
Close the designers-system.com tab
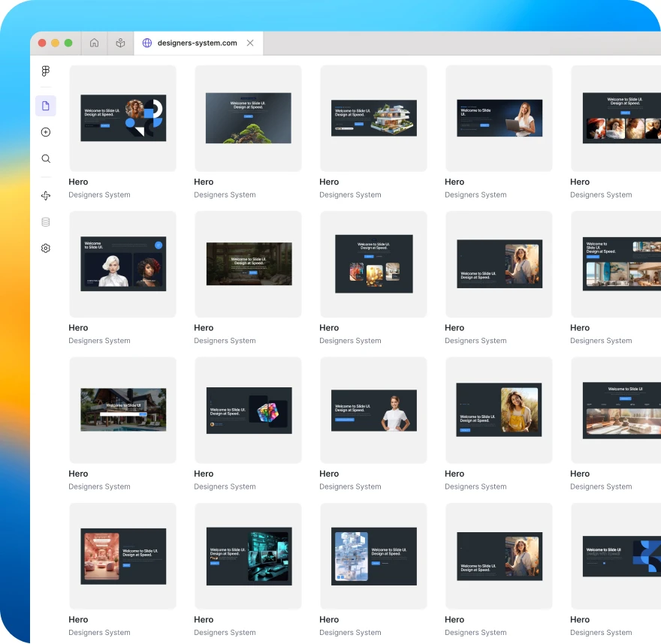[x=250, y=43]
